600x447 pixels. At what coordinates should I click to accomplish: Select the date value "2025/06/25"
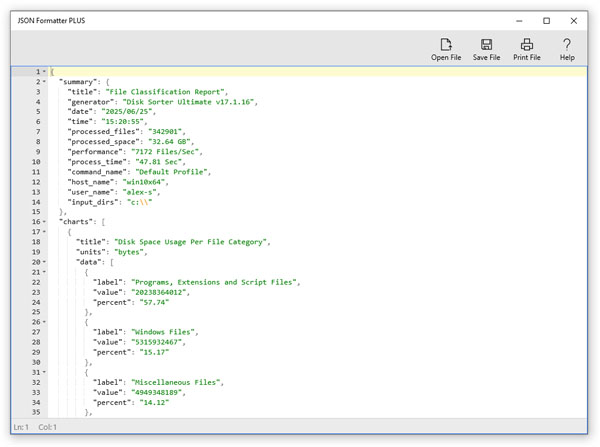(127, 112)
